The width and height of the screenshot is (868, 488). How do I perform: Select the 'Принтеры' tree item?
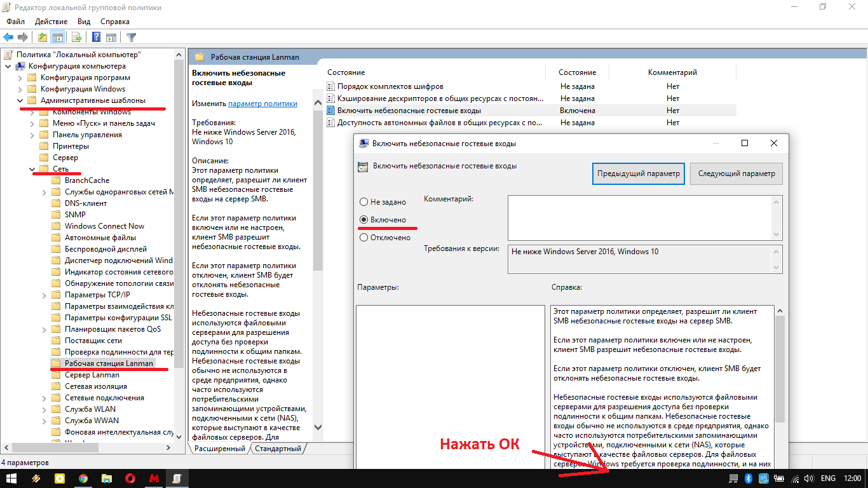tap(71, 146)
